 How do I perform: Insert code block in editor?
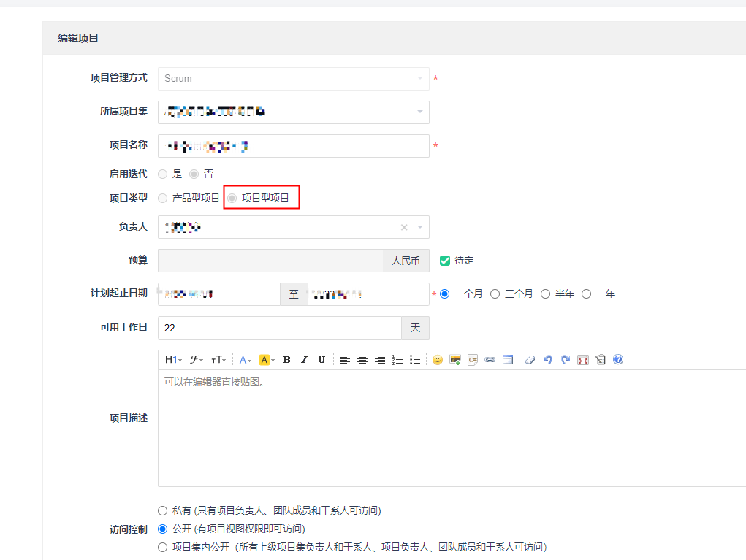(473, 360)
